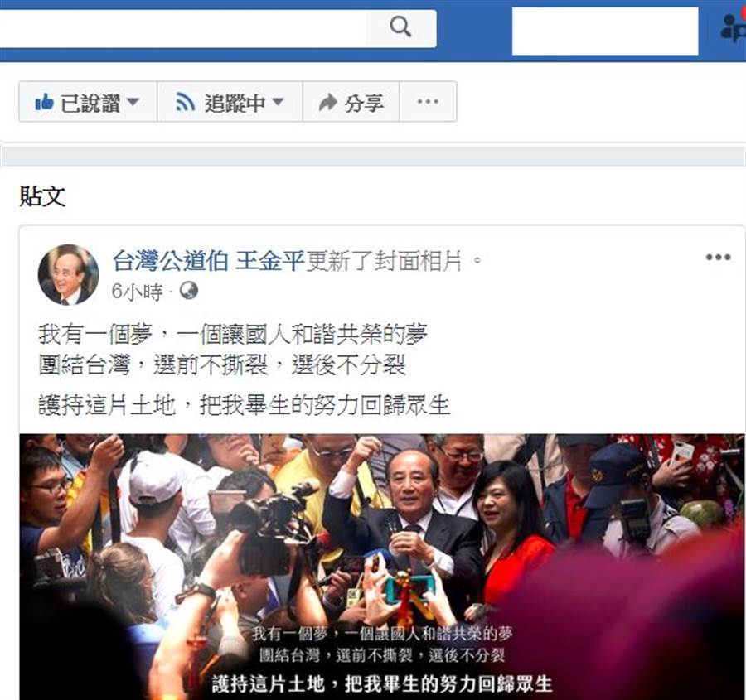Open 王金平 profile picture thumbnail
Screen dimensions: 746x700
[x=69, y=274]
